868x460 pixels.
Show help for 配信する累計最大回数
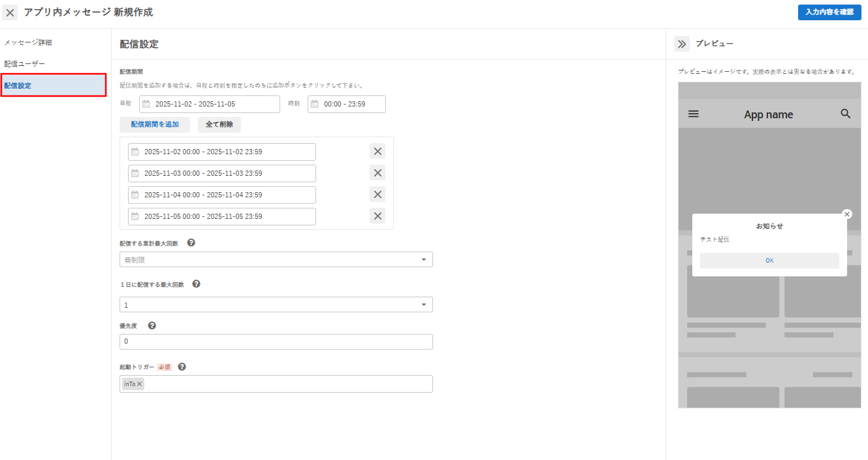click(x=191, y=243)
